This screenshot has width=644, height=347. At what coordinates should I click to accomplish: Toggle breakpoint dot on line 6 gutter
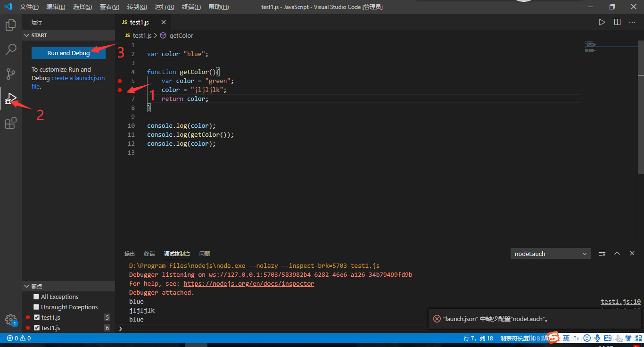pos(120,90)
